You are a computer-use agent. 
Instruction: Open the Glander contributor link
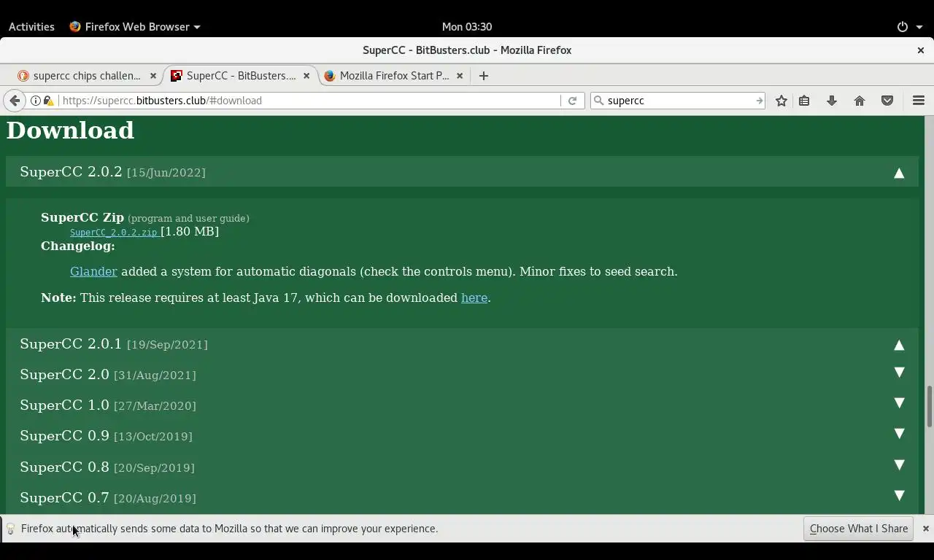(93, 271)
